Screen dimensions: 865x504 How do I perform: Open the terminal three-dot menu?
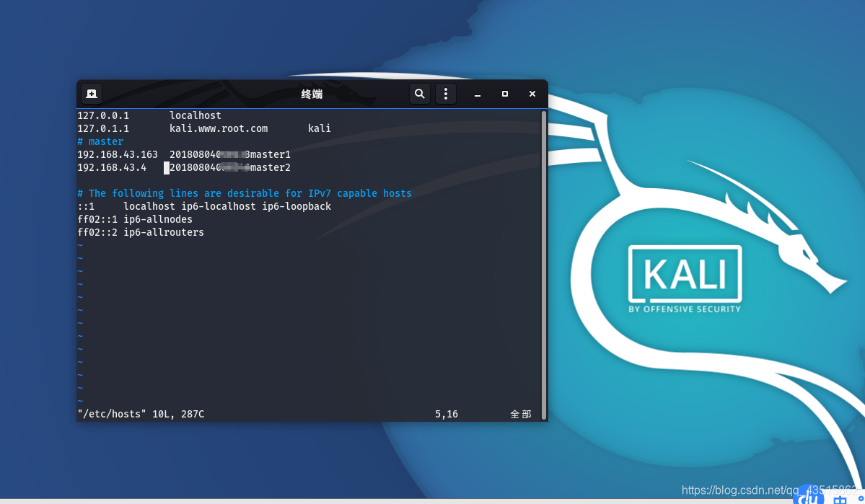[x=446, y=94]
